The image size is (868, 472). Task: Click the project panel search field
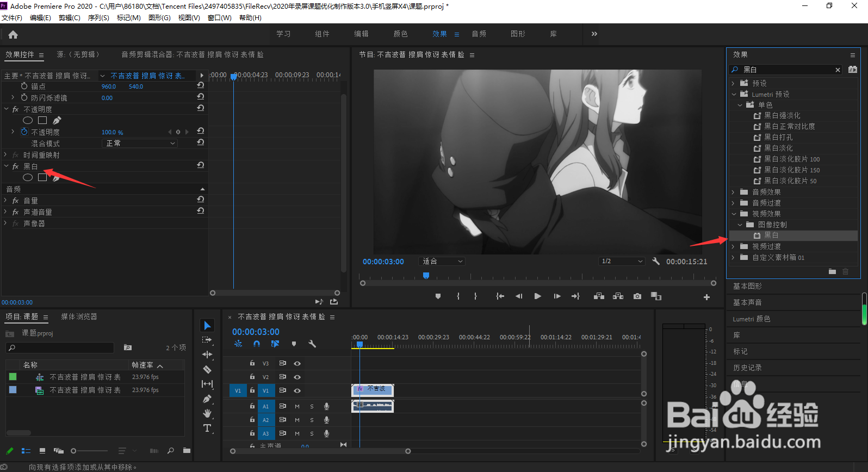(60, 347)
